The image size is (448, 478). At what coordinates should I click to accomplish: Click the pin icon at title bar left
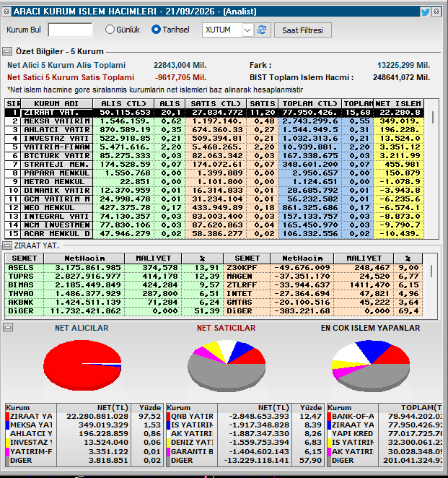[x=6, y=12]
